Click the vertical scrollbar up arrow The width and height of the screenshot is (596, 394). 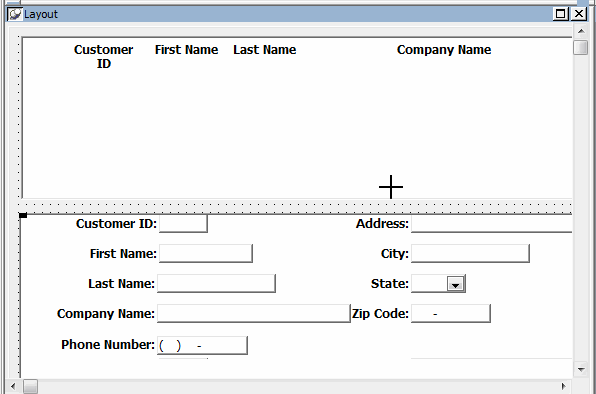click(581, 31)
